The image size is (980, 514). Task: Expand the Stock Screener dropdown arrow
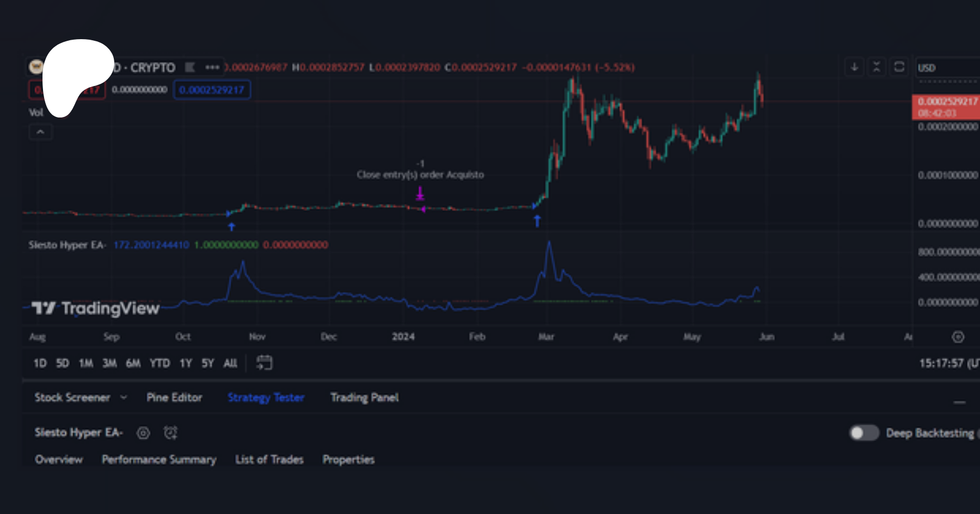(124, 398)
